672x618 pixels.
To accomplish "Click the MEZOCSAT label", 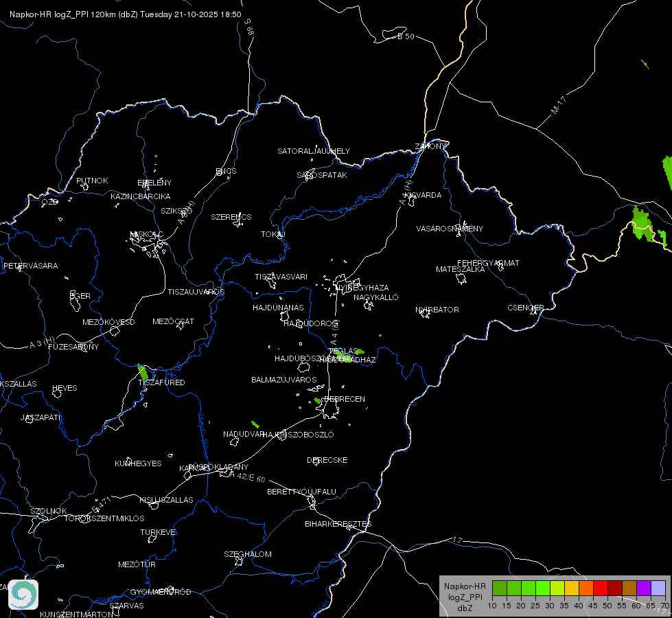I will [173, 321].
